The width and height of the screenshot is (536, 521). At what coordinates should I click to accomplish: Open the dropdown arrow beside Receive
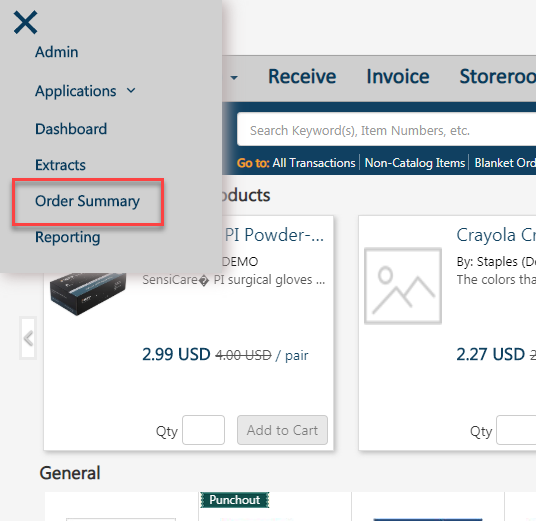(234, 78)
